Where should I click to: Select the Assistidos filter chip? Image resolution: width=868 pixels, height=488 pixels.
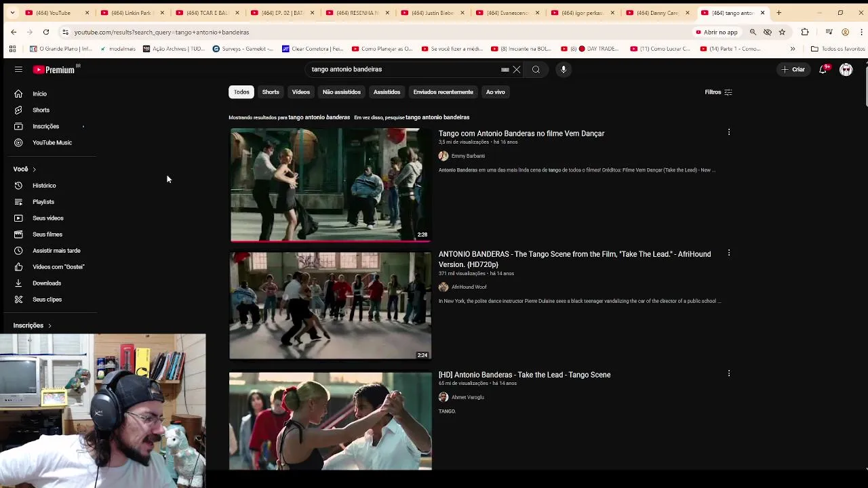[387, 92]
